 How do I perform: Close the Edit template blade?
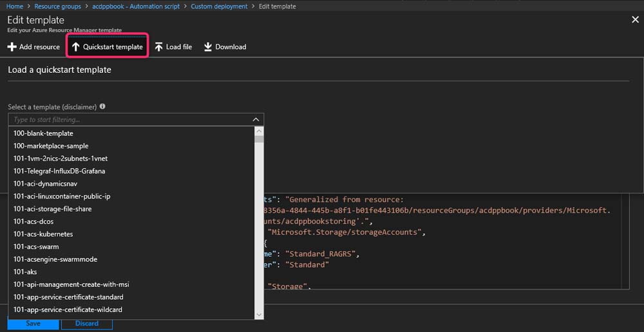(634, 20)
